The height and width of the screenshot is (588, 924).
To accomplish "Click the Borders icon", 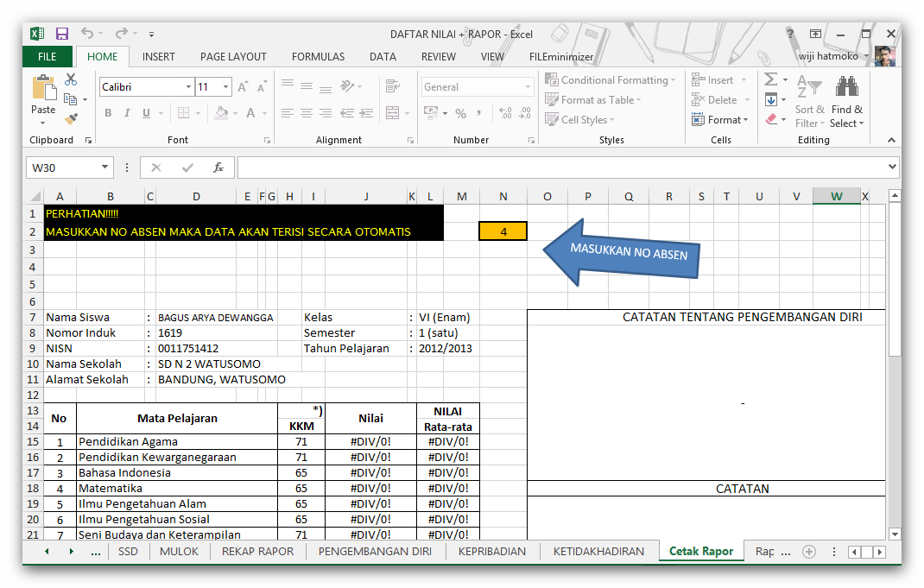I will tap(183, 112).
